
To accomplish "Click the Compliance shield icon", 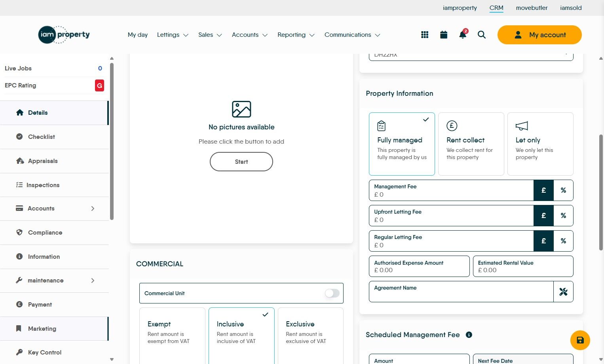I will click(x=19, y=232).
